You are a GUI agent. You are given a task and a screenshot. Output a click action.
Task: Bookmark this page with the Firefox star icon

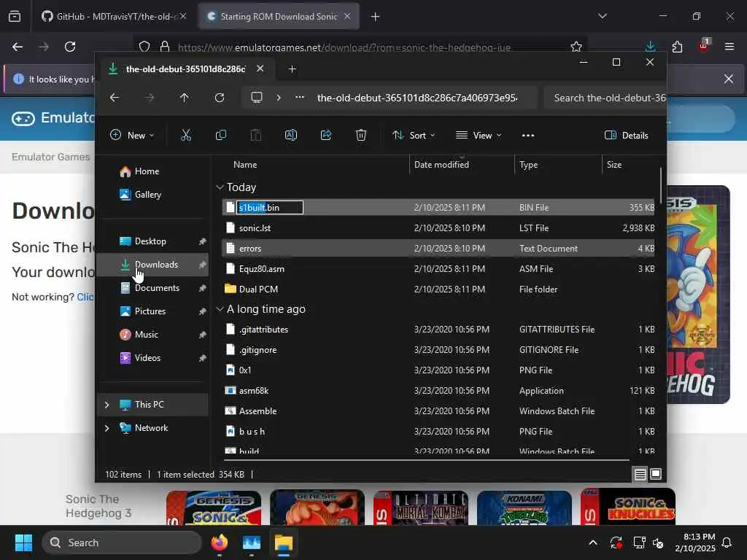point(576,47)
